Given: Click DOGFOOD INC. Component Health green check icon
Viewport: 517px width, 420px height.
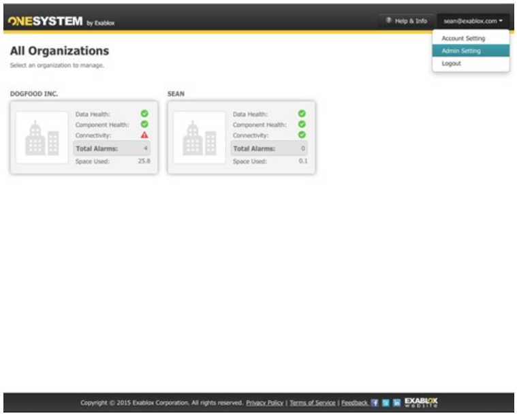Looking at the screenshot, I should 144,124.
